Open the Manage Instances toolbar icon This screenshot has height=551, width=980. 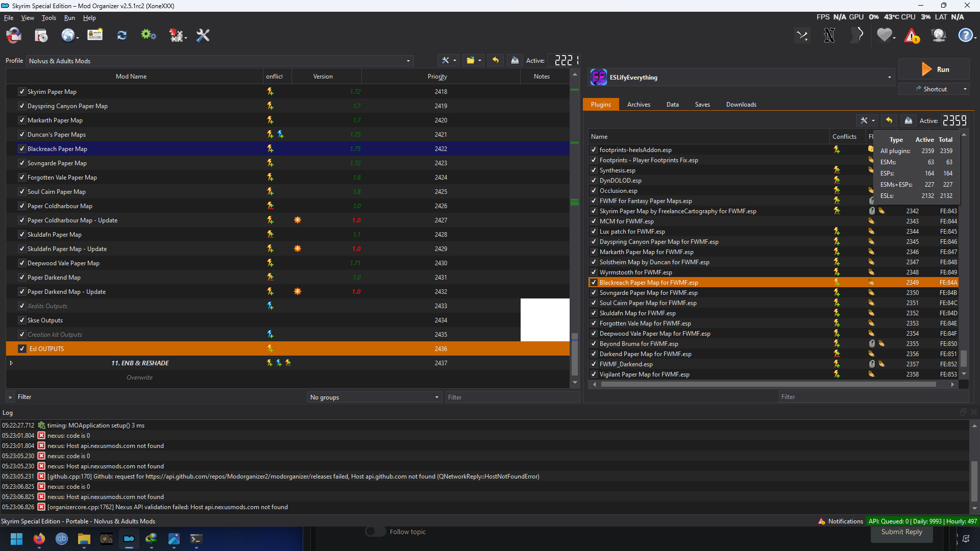click(x=14, y=35)
